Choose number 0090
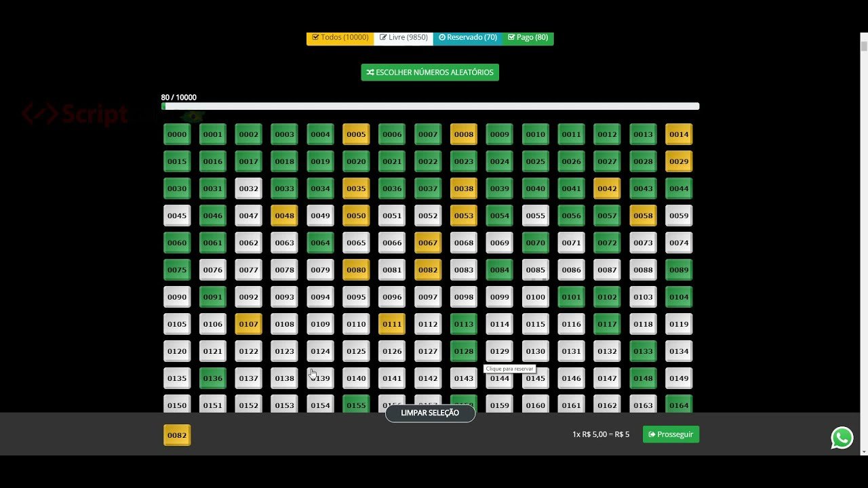Image resolution: width=868 pixels, height=488 pixels. pyautogui.click(x=177, y=297)
